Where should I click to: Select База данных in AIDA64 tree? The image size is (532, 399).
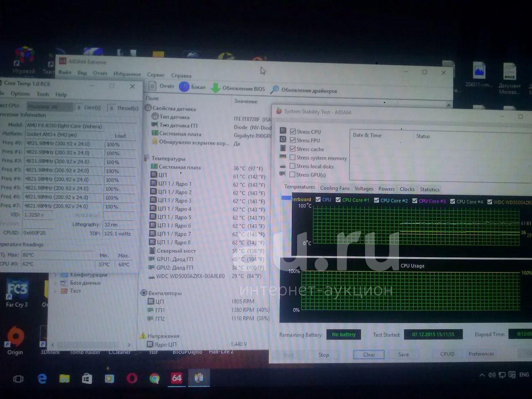pos(85,283)
